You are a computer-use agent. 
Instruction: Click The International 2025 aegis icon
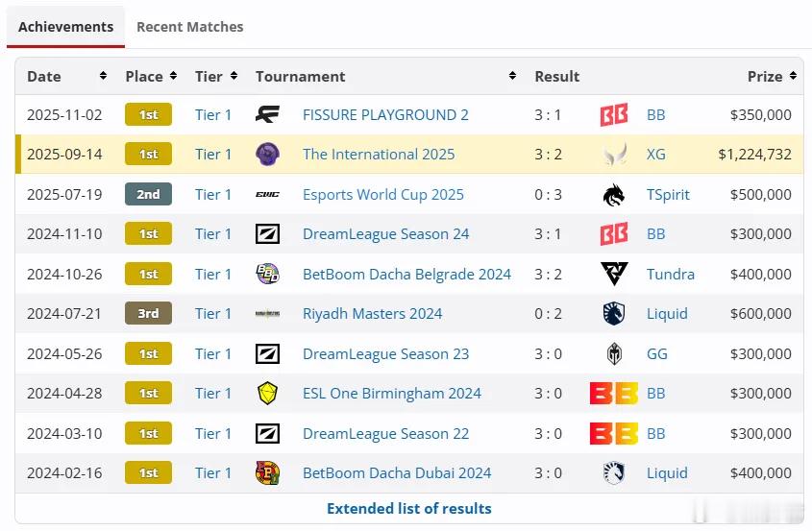point(267,155)
